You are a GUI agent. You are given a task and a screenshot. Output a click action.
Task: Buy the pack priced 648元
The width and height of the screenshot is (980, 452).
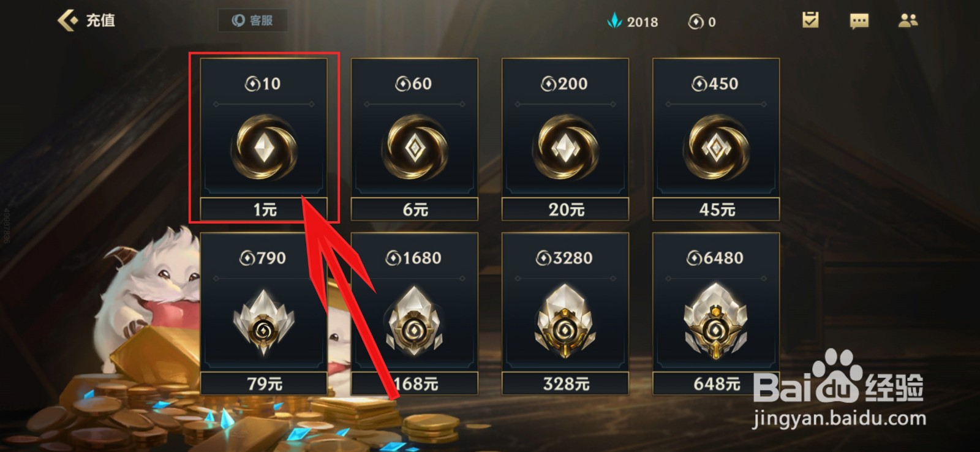pyautogui.click(x=716, y=384)
